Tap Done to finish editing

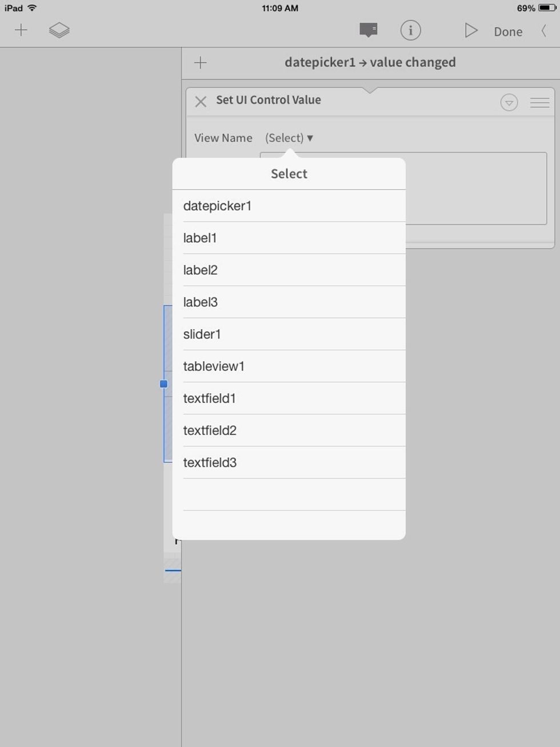507,31
